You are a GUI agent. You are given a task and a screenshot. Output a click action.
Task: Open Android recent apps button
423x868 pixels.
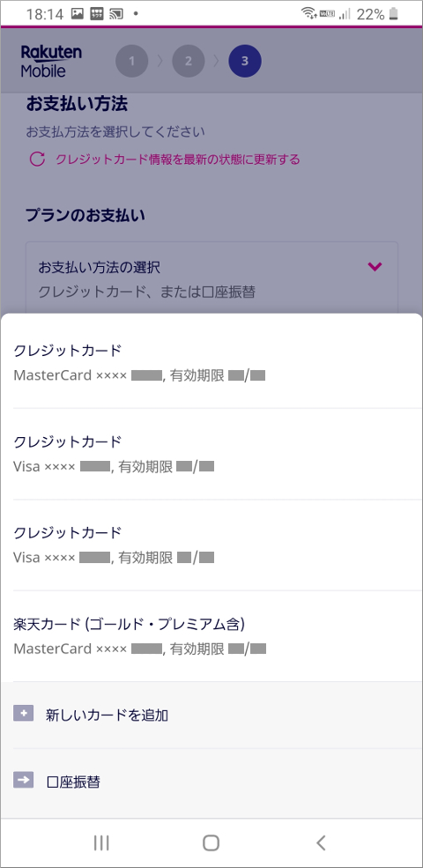101,842
